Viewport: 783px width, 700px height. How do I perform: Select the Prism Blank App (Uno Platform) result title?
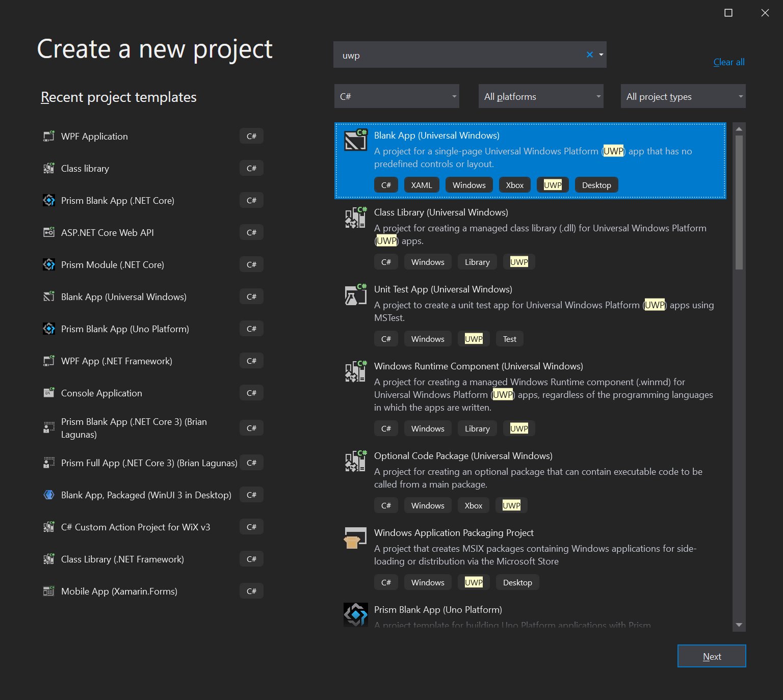point(438,610)
